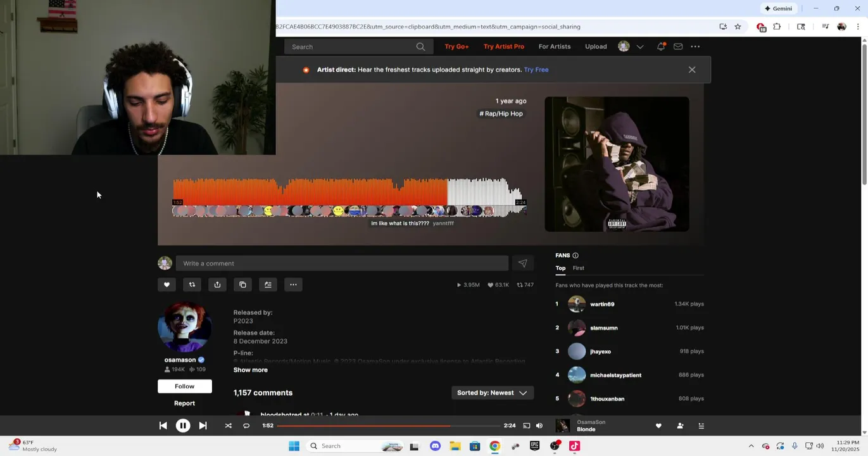Mute volume in the player bar

pyautogui.click(x=539, y=426)
